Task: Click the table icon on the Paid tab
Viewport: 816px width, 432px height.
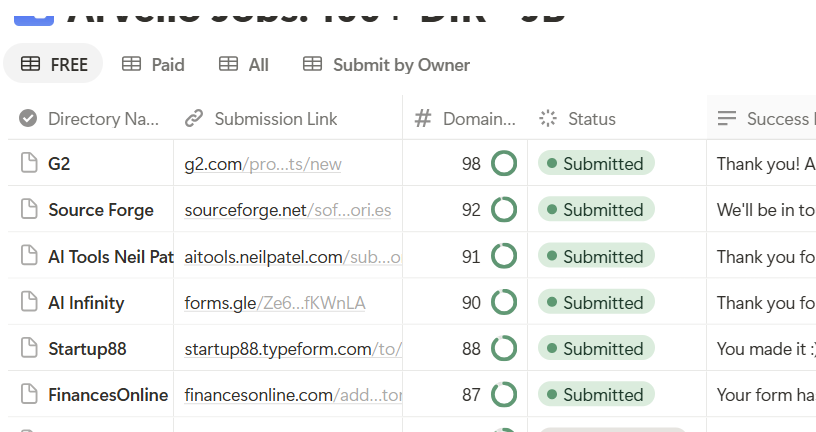Action: coord(131,64)
